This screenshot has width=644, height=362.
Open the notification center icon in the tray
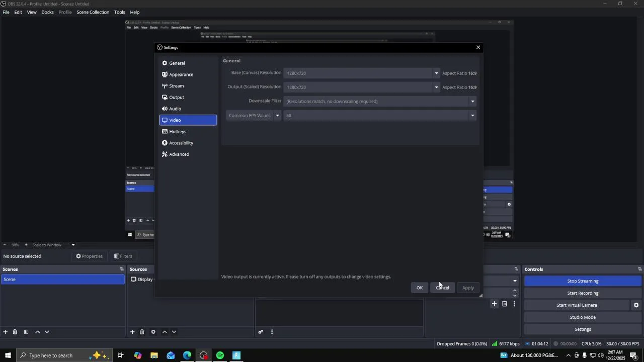(x=633, y=355)
